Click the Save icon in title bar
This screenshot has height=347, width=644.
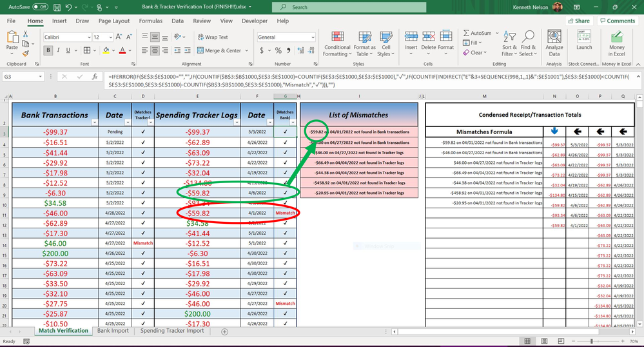(57, 7)
